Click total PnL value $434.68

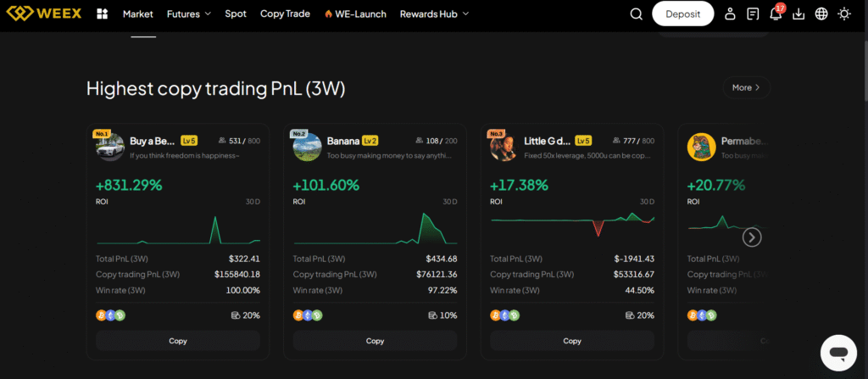coord(442,259)
